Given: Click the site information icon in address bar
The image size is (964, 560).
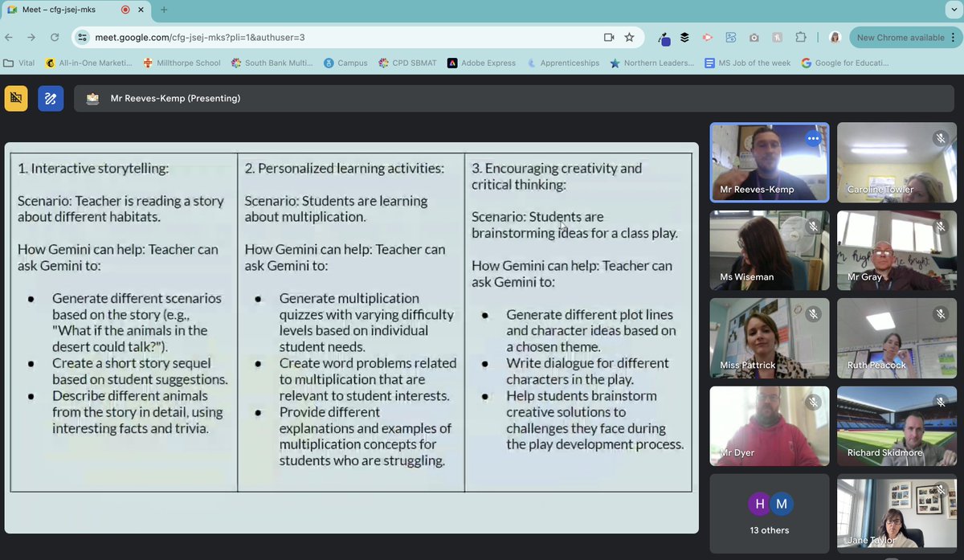Looking at the screenshot, I should pos(81,37).
